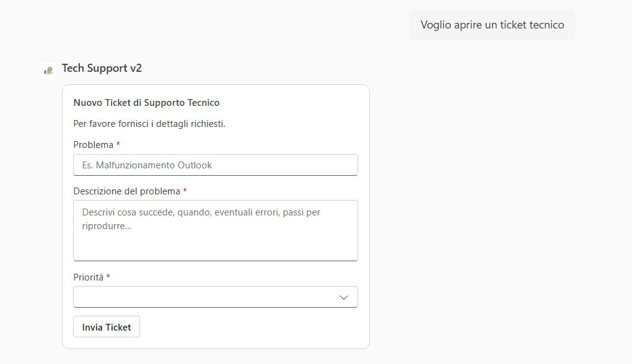Focus the Problema text input
Image resolution: width=632 pixels, height=364 pixels.
pos(215,165)
